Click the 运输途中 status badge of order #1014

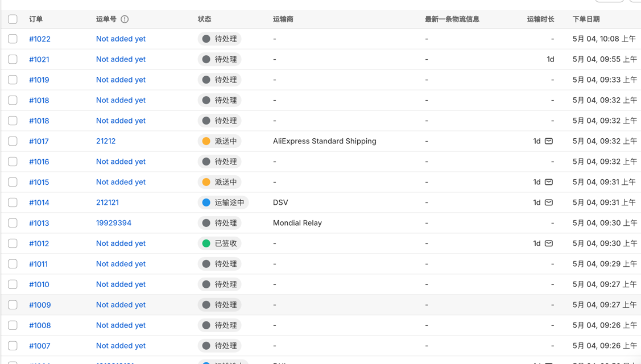[x=223, y=202]
